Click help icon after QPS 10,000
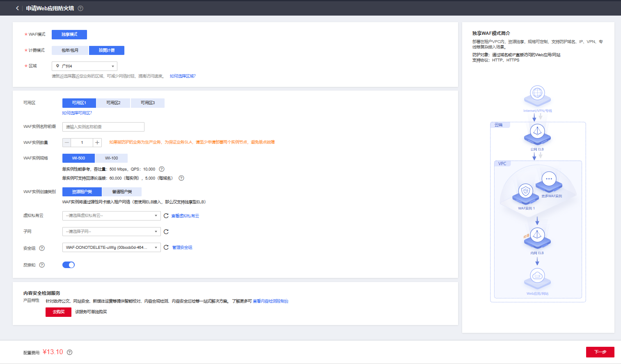 (162, 169)
